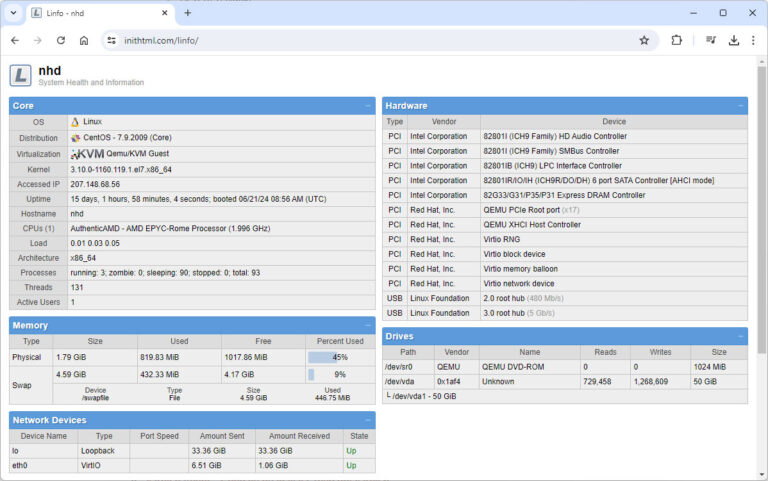This screenshot has height=481, width=768.
Task: Click the Virtio block device entry
Action: click(514, 254)
